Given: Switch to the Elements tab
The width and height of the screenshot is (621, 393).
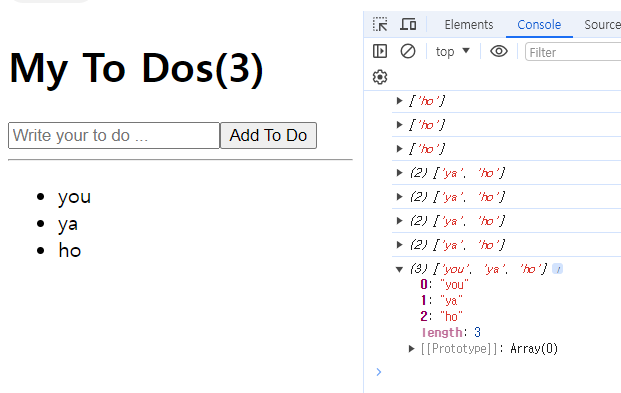Looking at the screenshot, I should [x=469, y=25].
